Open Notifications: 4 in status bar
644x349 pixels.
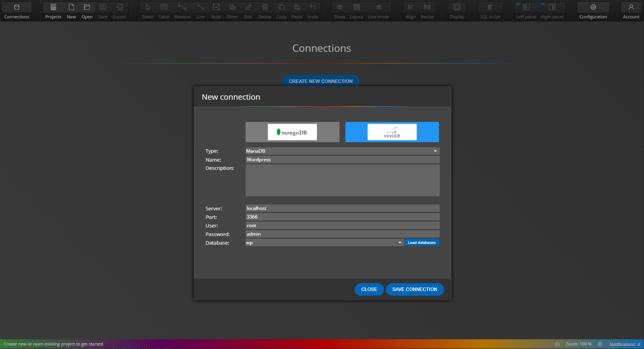point(625,344)
